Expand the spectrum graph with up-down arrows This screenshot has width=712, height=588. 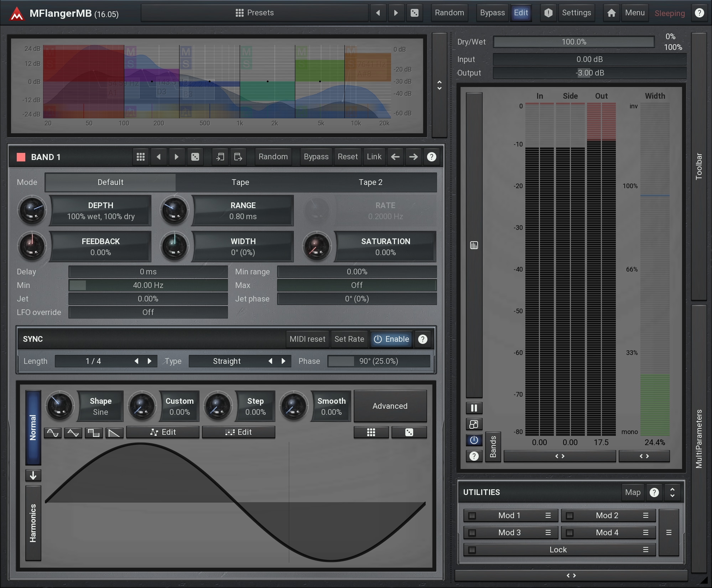440,85
